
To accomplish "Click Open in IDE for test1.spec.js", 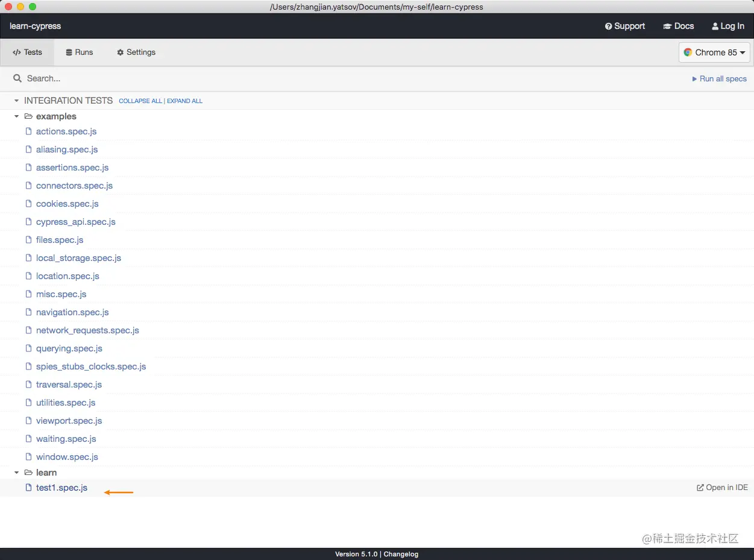I will 722,488.
